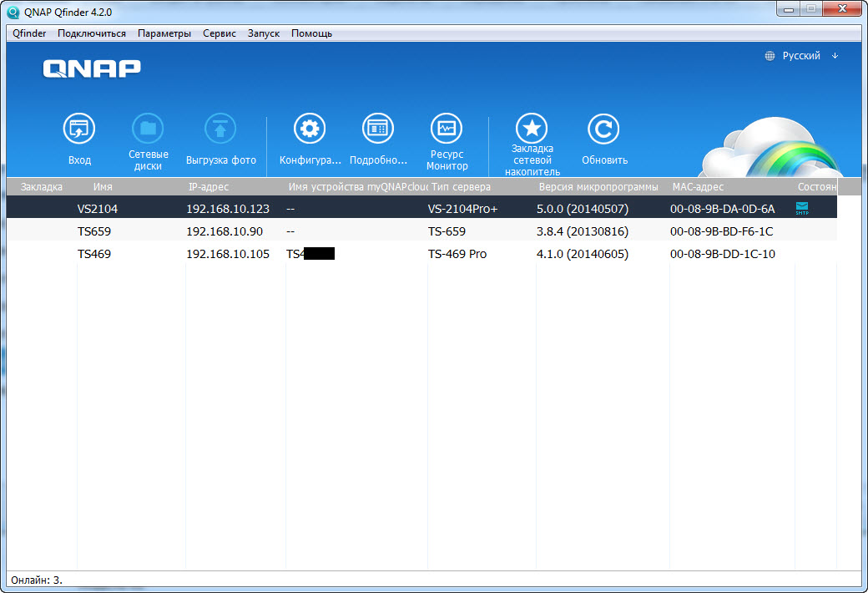Image resolution: width=868 pixels, height=593 pixels.
Task: Open the Qfinder menu
Action: [29, 33]
